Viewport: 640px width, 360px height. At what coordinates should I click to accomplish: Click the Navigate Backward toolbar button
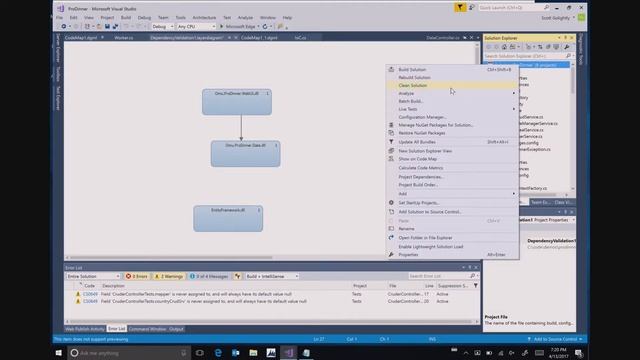tap(64, 27)
